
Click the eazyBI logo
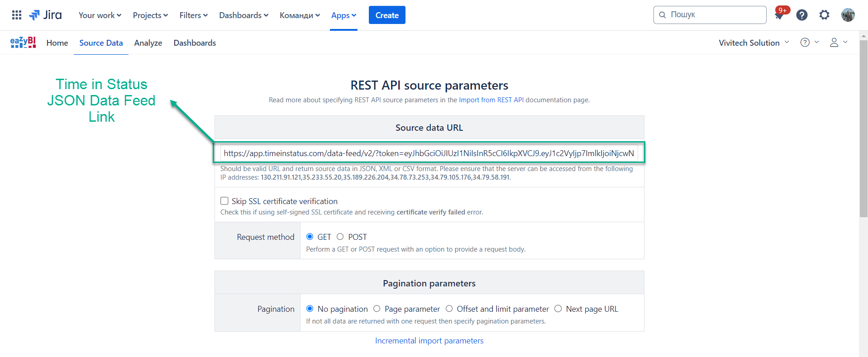coord(23,43)
